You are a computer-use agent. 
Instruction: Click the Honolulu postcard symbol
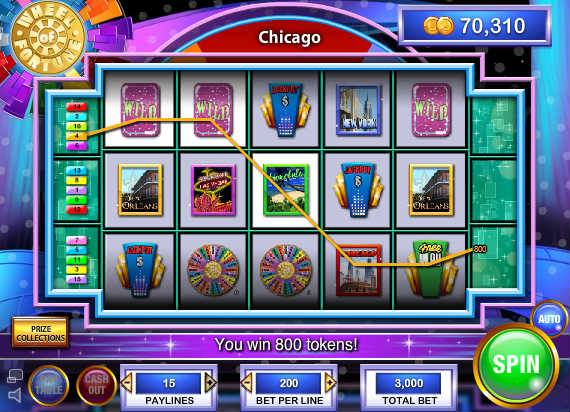[x=286, y=190]
